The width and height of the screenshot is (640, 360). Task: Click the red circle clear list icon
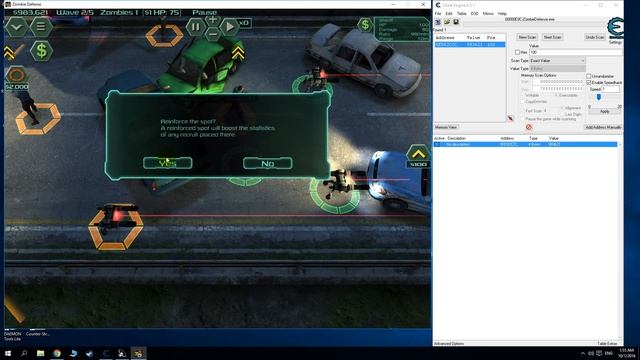[x=529, y=127]
